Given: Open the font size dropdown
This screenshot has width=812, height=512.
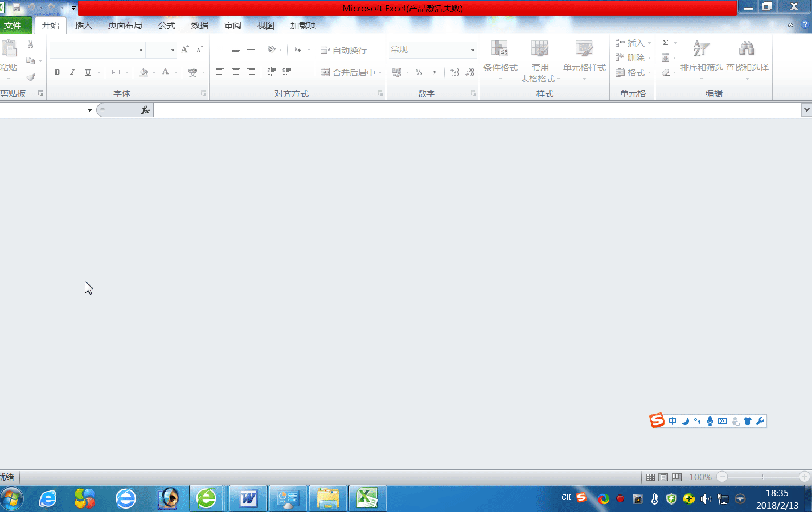Looking at the screenshot, I should pyautogui.click(x=173, y=50).
